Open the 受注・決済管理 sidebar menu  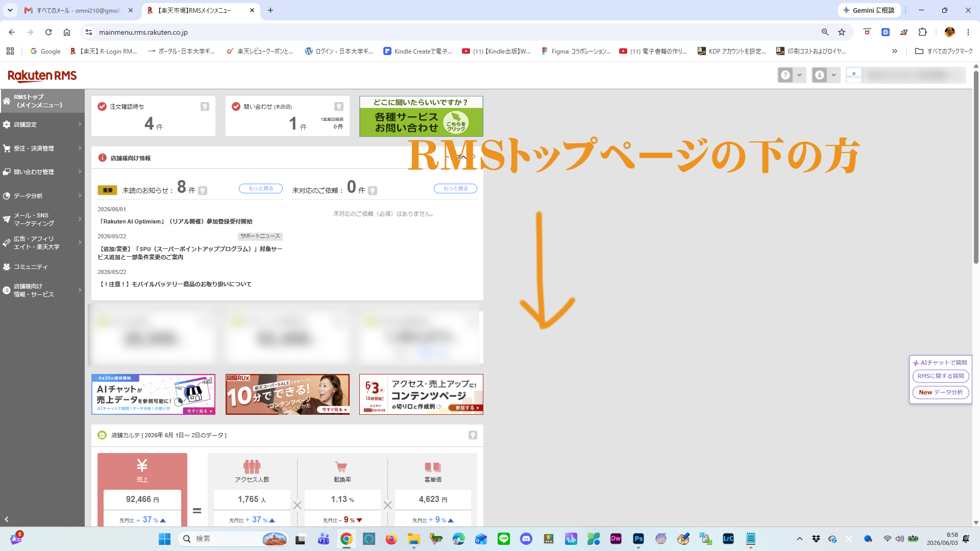[42, 148]
